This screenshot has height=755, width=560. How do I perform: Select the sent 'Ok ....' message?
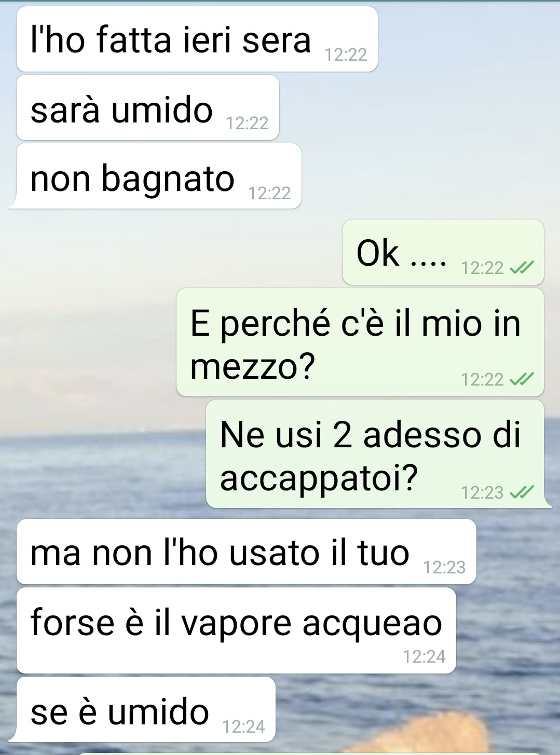pos(443,252)
